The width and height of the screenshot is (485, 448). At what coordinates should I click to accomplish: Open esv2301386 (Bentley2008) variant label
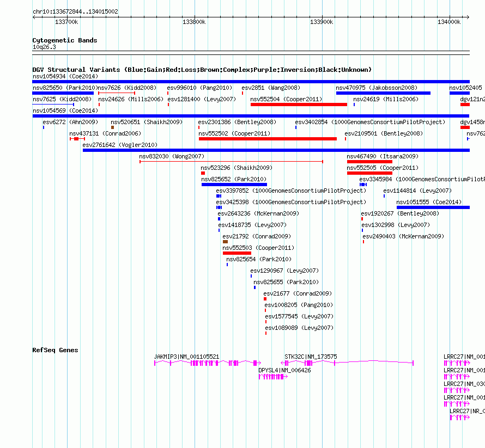point(237,122)
